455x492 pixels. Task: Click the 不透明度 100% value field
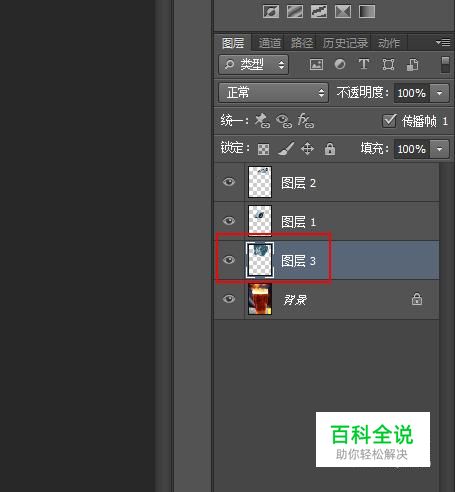412,93
